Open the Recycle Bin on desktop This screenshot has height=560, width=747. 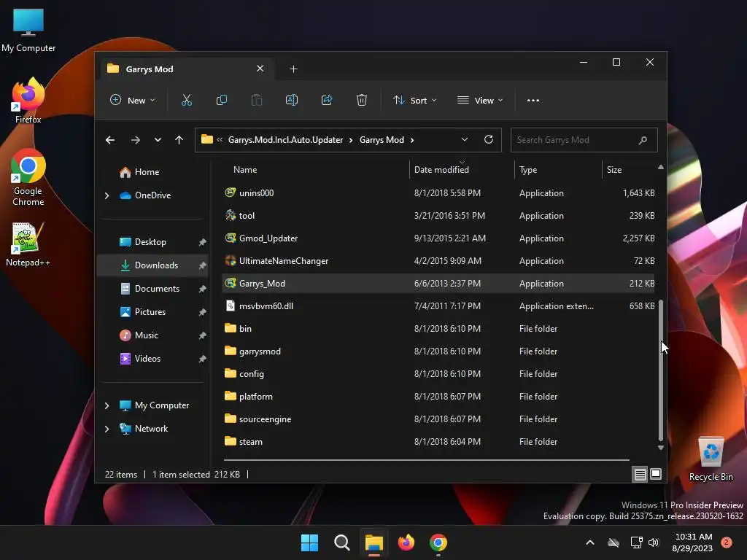[711, 459]
